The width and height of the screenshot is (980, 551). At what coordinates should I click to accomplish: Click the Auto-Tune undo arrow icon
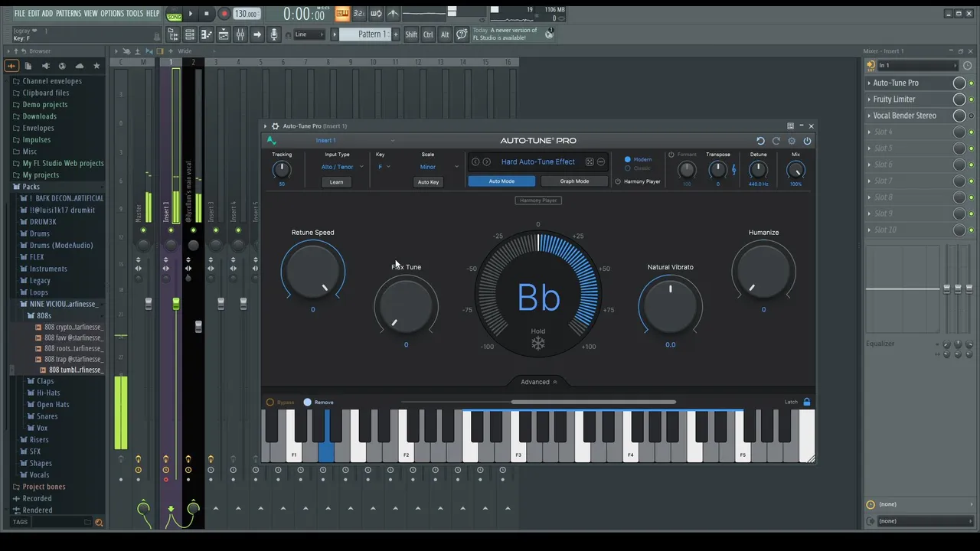pyautogui.click(x=760, y=141)
